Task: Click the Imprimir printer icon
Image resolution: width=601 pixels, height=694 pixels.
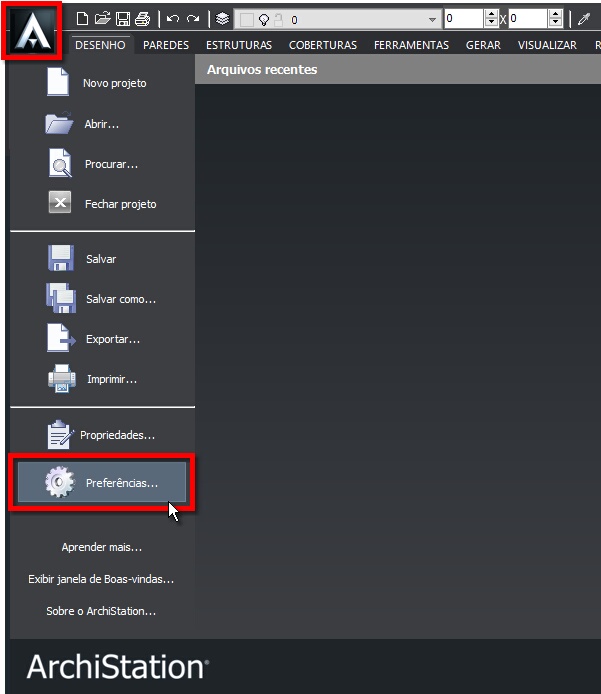Action: (x=62, y=378)
